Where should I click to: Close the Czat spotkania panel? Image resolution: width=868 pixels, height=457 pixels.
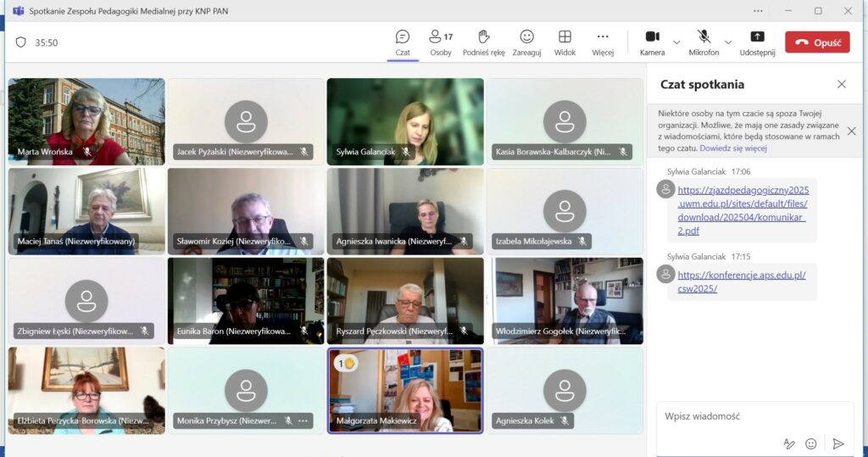pyautogui.click(x=842, y=84)
